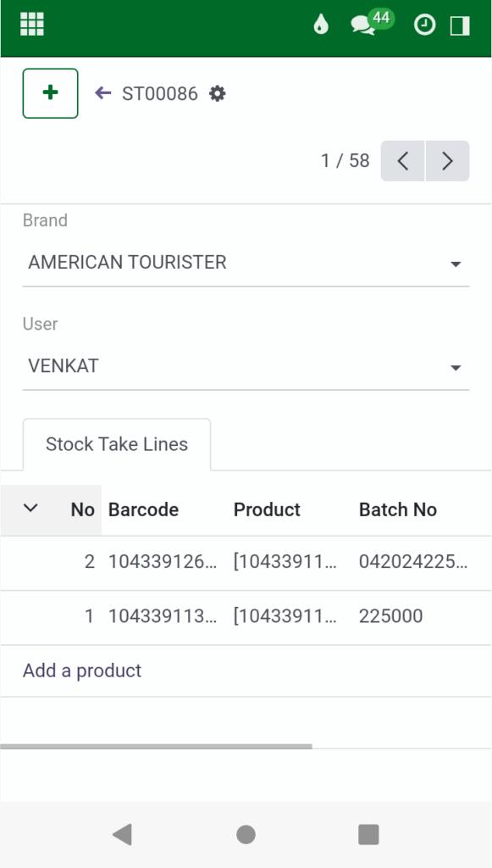Create new record with the plus button

[x=49, y=93]
